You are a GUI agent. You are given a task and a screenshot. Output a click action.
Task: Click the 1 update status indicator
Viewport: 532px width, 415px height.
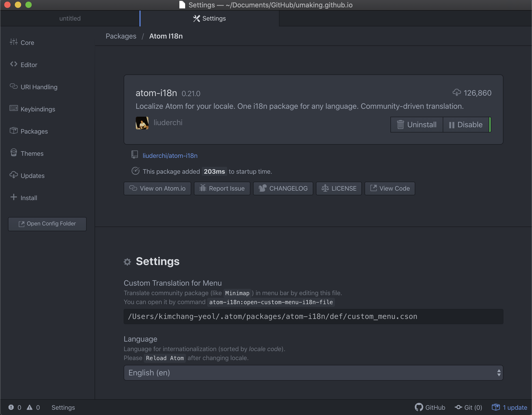coord(510,407)
